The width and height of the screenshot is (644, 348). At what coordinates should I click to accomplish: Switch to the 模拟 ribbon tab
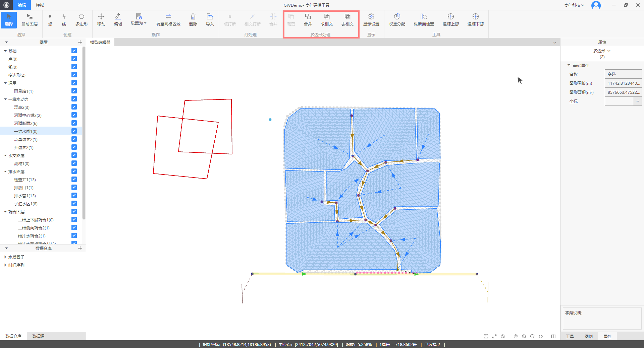[40, 5]
